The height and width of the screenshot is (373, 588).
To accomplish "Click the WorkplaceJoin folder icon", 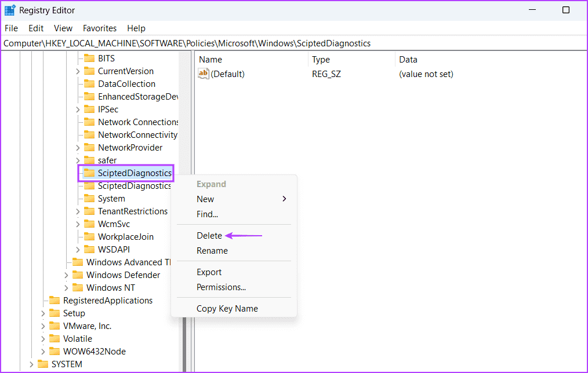I will [89, 236].
